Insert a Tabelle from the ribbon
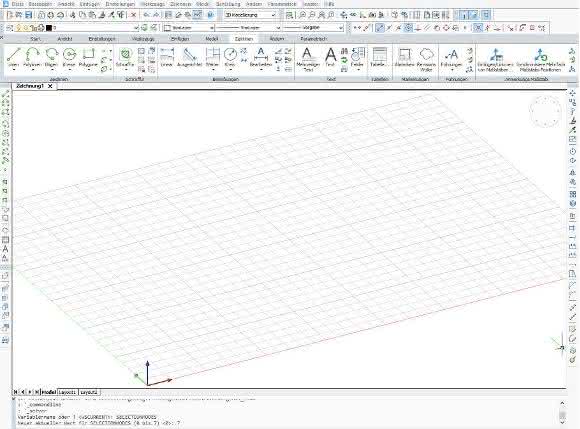This screenshot has width=580, height=429. (380, 57)
